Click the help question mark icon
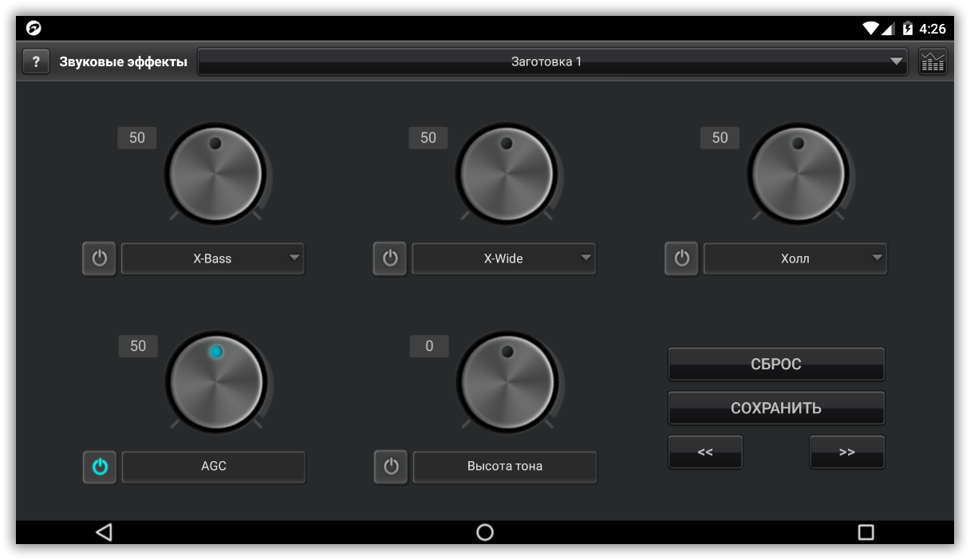Screen dimensions: 970x560 click(x=36, y=61)
